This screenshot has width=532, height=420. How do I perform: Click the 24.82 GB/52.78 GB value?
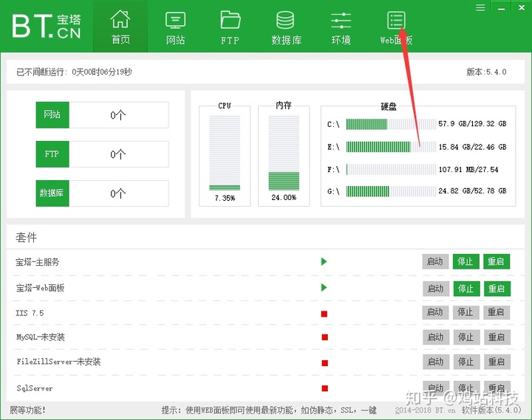[472, 191]
